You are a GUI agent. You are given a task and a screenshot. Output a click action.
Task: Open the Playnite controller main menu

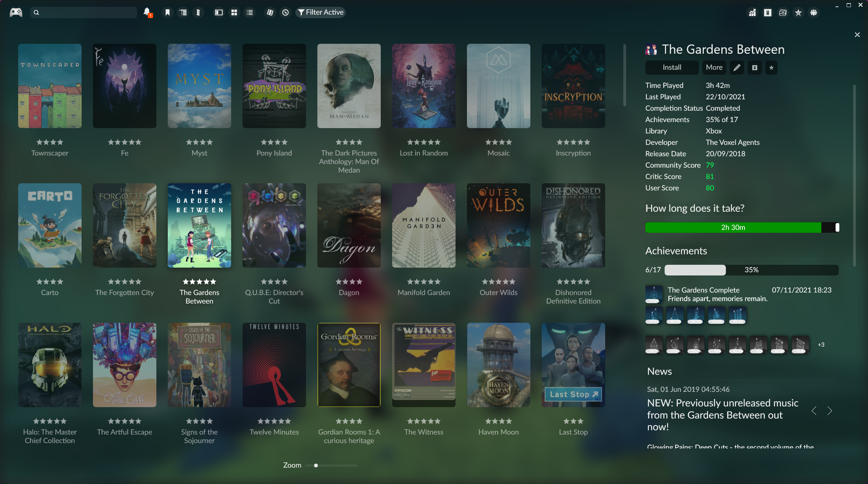click(x=16, y=12)
